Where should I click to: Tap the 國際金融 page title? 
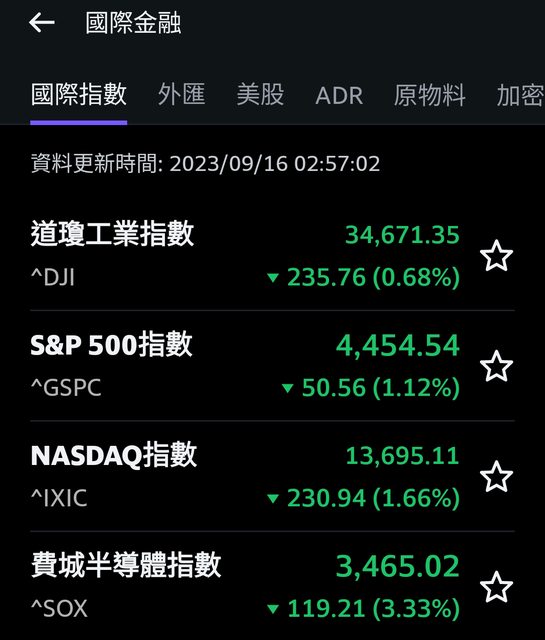point(133,23)
